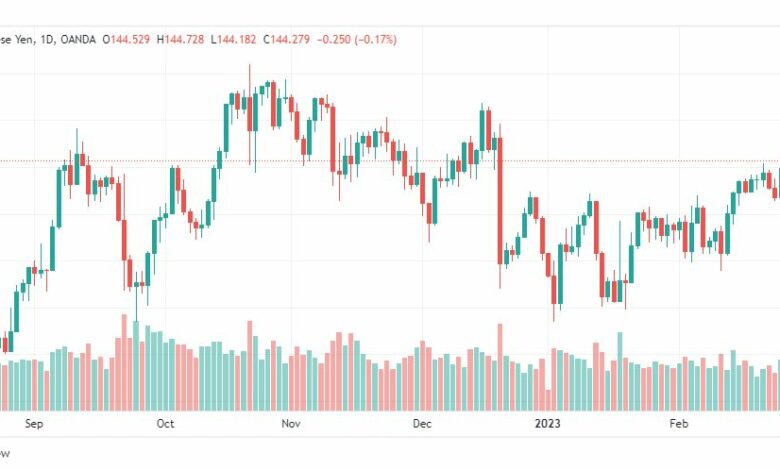Select the Dec label on time axis
780x470 pixels.
click(422, 424)
